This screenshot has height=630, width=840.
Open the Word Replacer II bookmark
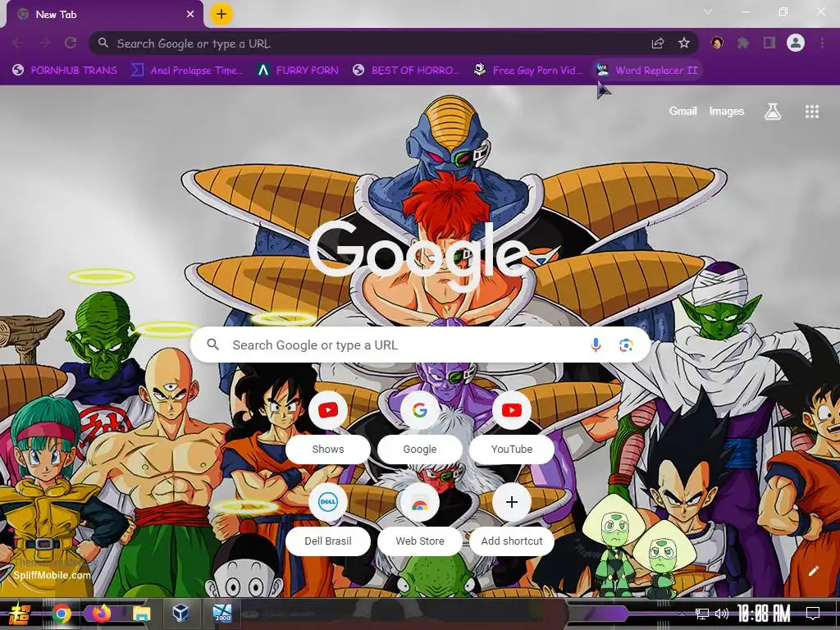coord(647,71)
